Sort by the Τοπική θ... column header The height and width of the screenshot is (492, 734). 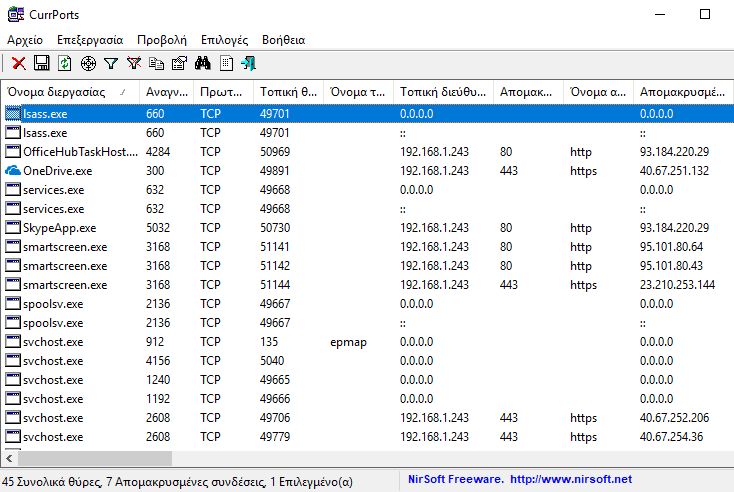point(288,92)
